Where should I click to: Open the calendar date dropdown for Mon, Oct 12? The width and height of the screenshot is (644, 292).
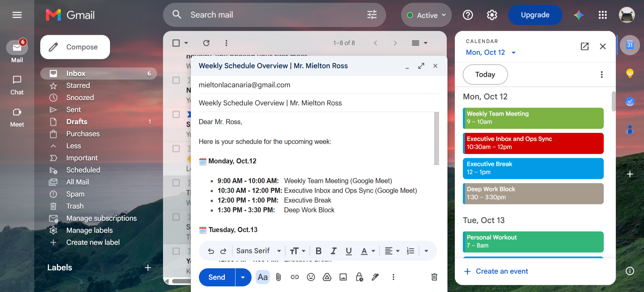(491, 52)
